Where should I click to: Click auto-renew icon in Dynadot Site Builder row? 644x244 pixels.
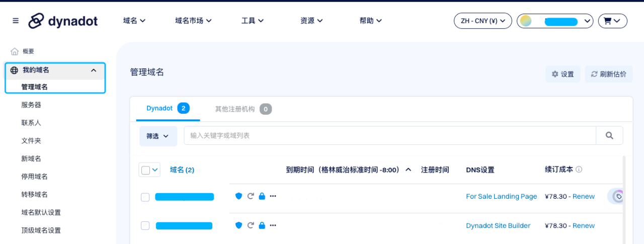click(x=251, y=225)
